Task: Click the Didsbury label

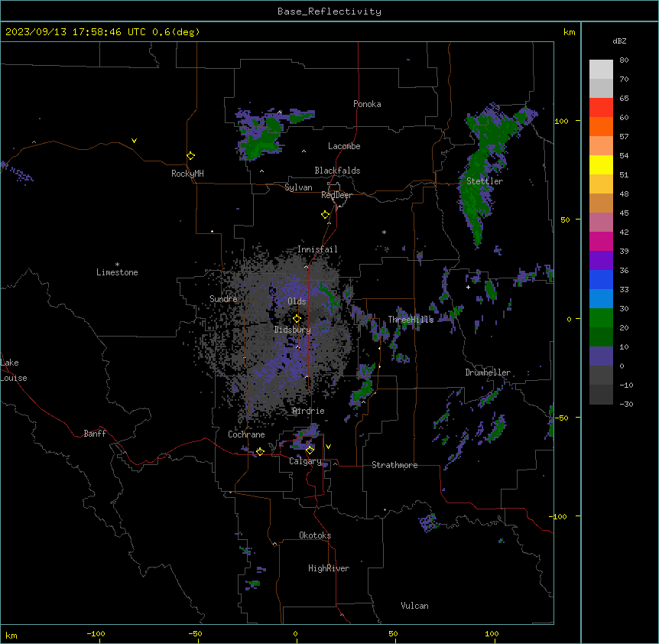Action: point(292,330)
